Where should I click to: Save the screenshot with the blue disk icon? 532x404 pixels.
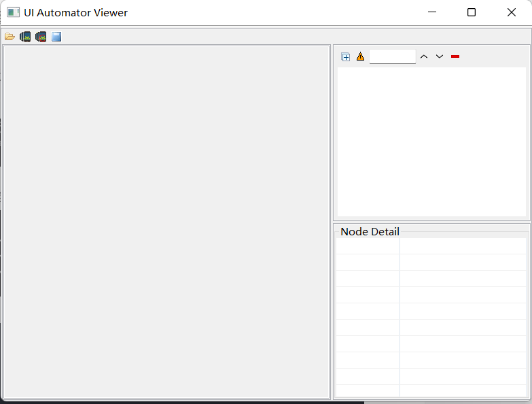pos(56,37)
